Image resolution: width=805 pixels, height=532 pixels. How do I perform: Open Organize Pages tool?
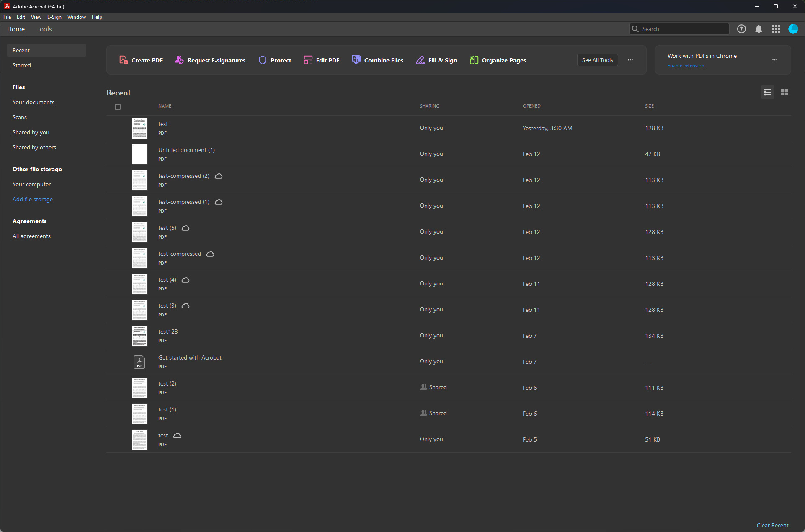(x=498, y=60)
